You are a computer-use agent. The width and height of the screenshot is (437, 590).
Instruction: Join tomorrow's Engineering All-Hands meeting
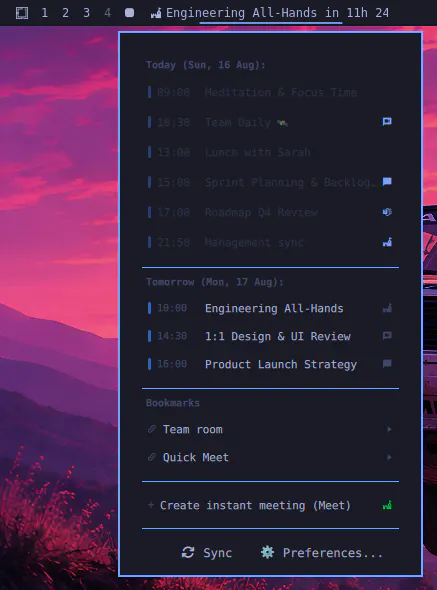pos(270,308)
